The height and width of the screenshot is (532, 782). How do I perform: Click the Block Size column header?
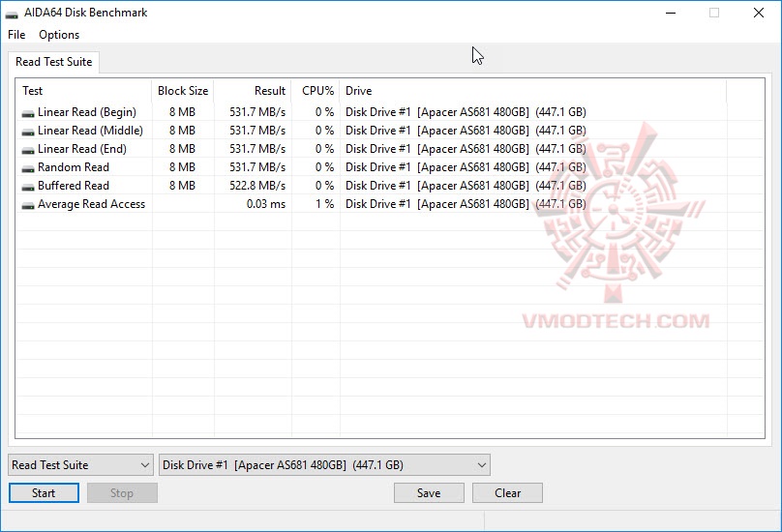(x=183, y=91)
